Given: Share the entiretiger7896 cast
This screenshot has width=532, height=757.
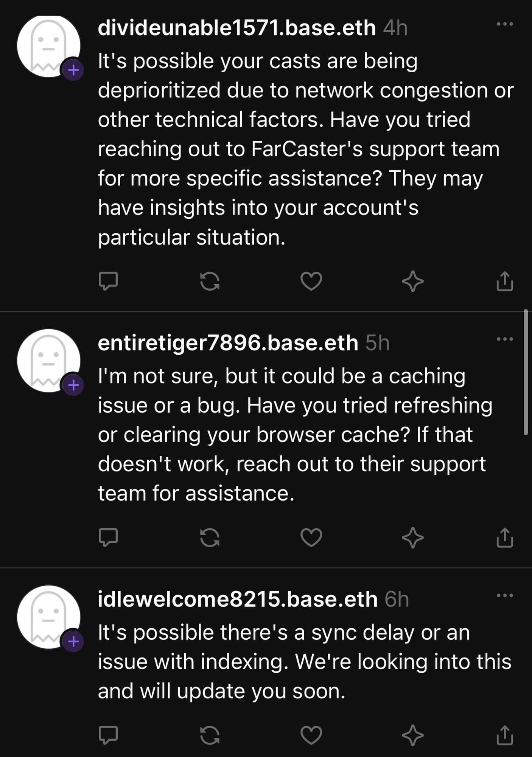Looking at the screenshot, I should coord(505,537).
